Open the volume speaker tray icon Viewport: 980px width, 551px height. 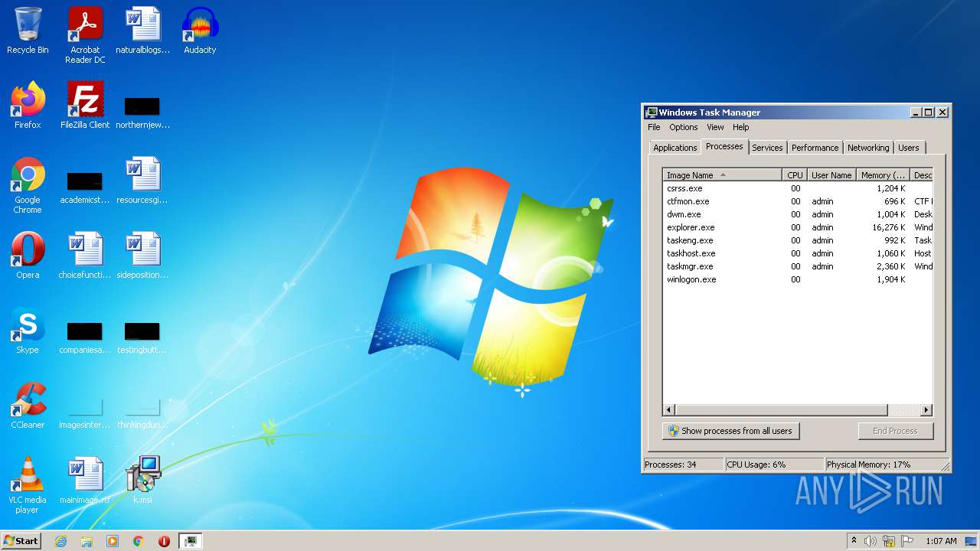[870, 541]
